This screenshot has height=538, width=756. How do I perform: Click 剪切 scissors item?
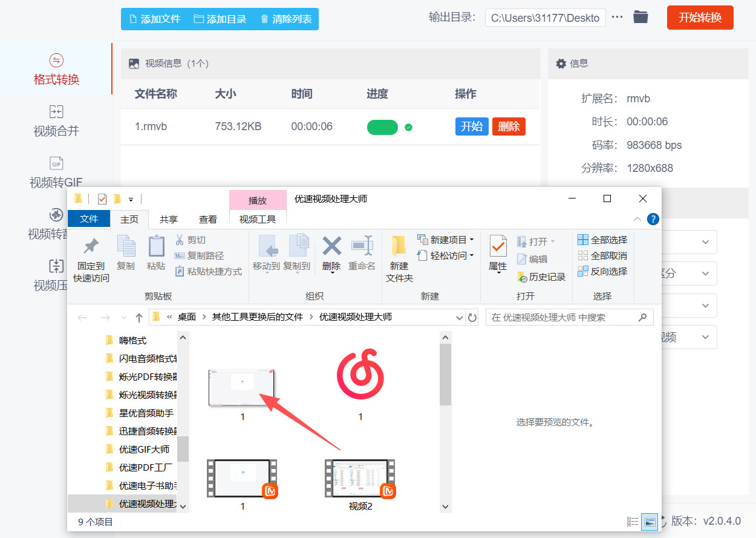pyautogui.click(x=191, y=240)
